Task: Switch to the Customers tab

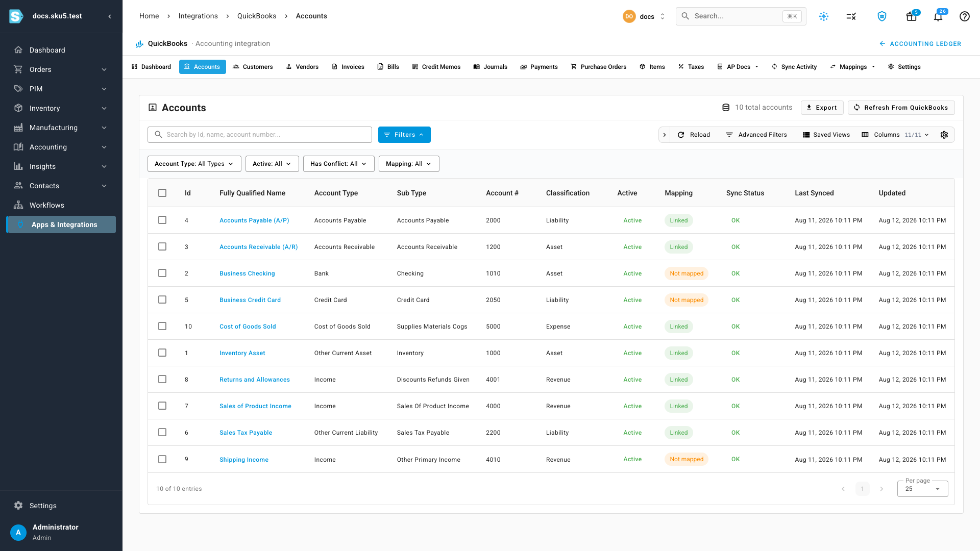Action: point(253,67)
